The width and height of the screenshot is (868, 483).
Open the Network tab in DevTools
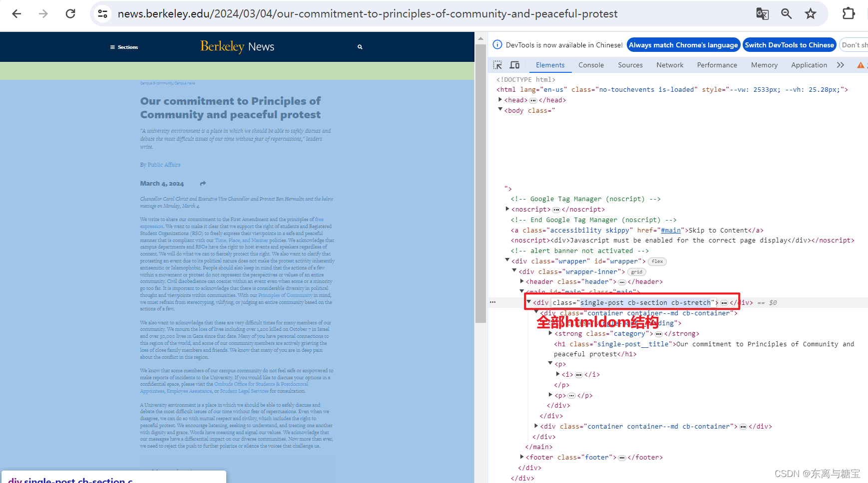click(670, 65)
